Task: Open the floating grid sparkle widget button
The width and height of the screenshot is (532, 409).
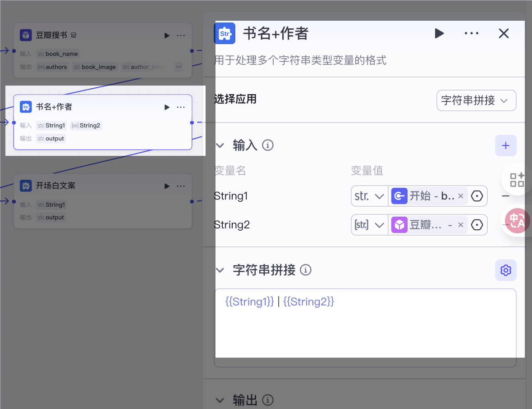Action: [517, 180]
